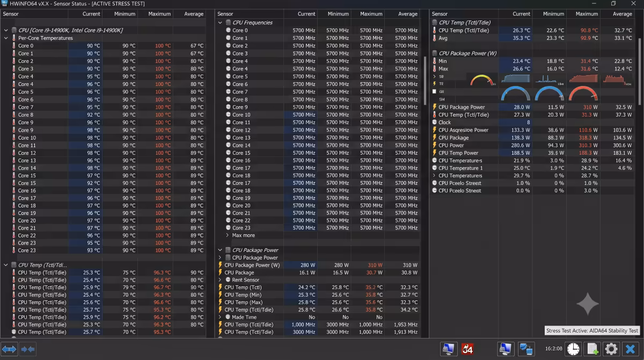Click lightning icon beside CPU Asqresiioe Power
644x360 pixels.
[x=435, y=130]
